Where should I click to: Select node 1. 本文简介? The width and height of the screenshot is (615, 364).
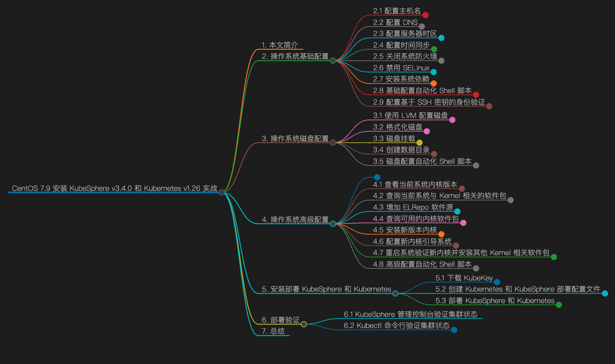280,45
